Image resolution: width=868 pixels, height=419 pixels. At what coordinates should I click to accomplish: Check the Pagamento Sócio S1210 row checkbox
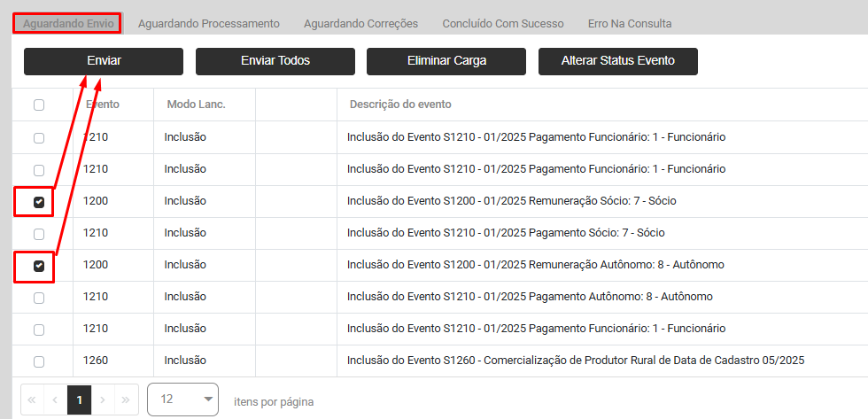pos(39,234)
